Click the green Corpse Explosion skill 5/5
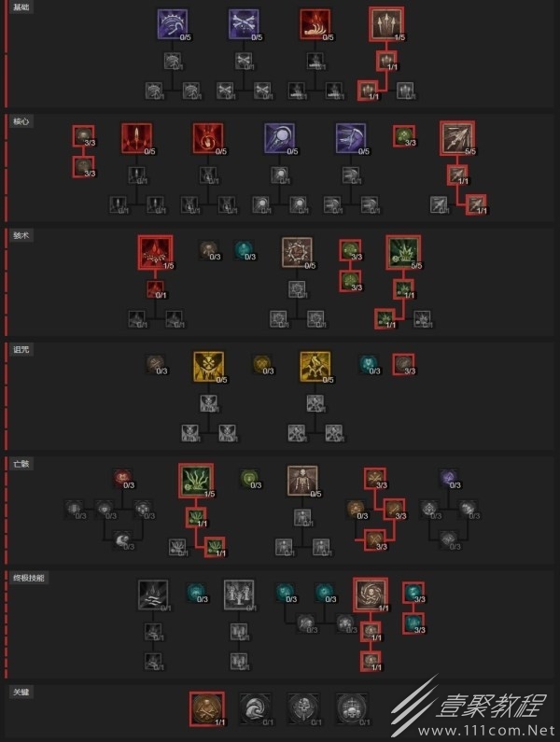This screenshot has width=560, height=742. tap(403, 252)
